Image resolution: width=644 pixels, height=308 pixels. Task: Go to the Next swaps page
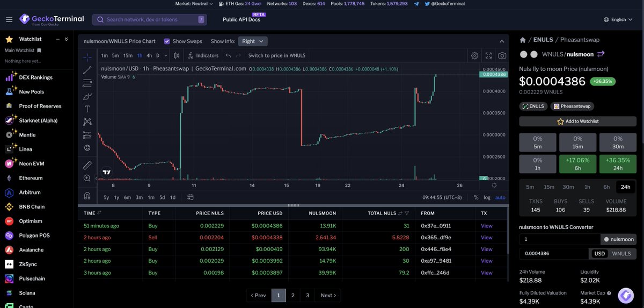[x=328, y=295]
